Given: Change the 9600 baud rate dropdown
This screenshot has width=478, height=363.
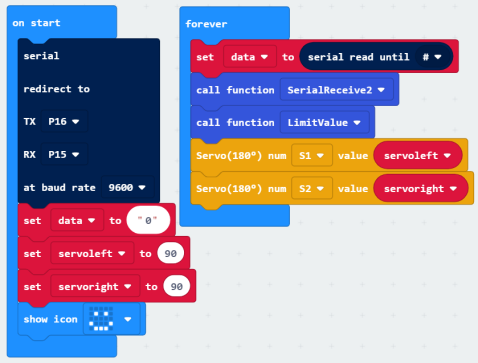Looking at the screenshot, I should pos(127,188).
